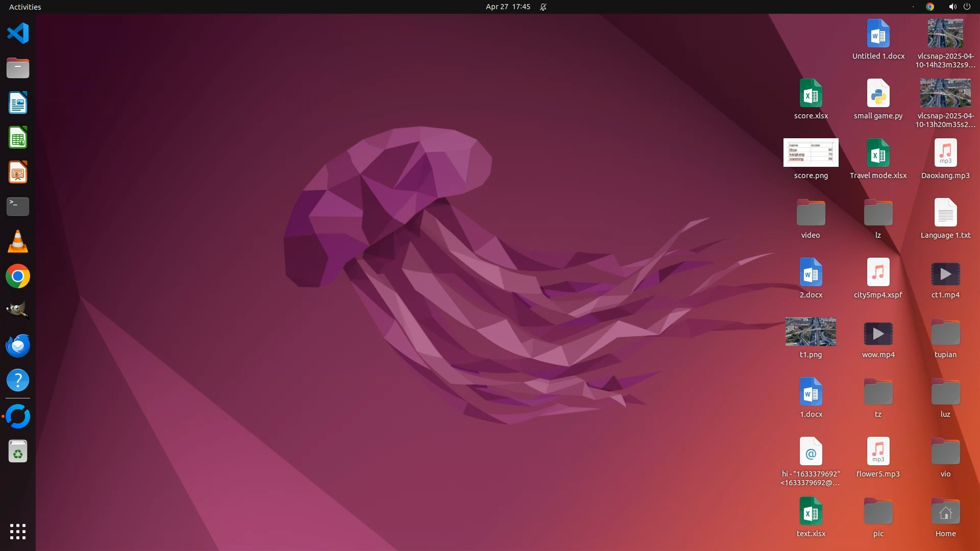
Task: Select the wow.mp4 video file
Action: click(x=878, y=334)
